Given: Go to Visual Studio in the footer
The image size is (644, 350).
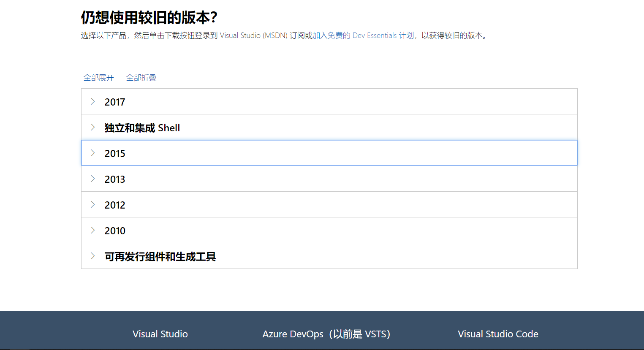Looking at the screenshot, I should coord(160,334).
